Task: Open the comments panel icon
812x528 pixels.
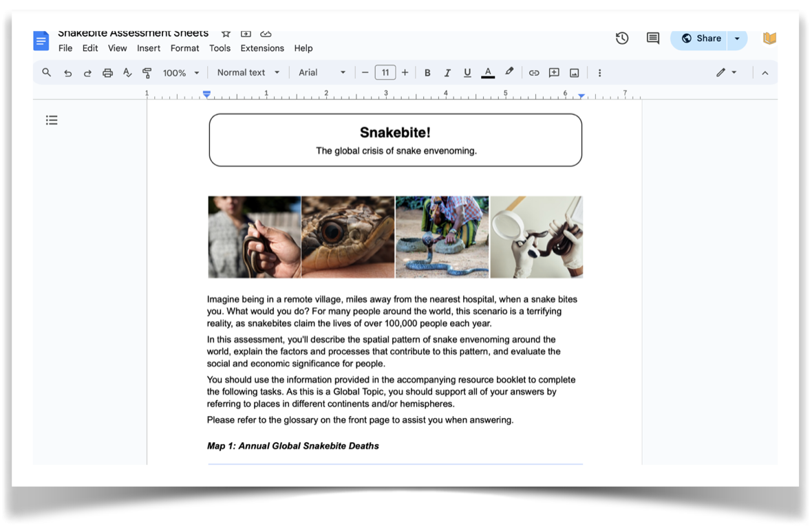Action: [x=652, y=38]
